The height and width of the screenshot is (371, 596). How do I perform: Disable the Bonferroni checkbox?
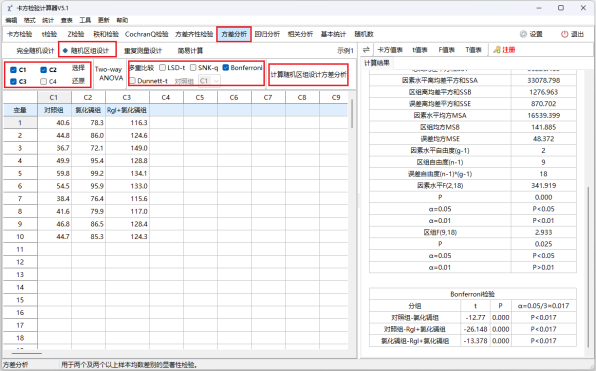point(225,68)
